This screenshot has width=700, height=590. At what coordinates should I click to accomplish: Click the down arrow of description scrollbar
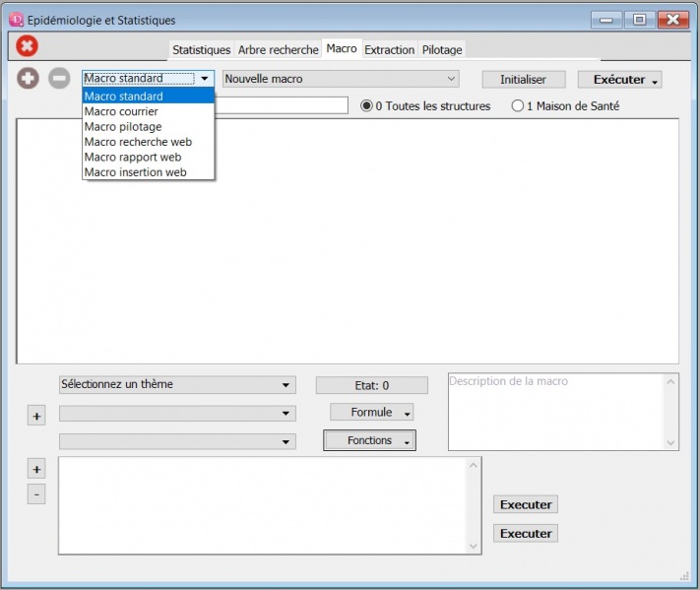tap(671, 443)
